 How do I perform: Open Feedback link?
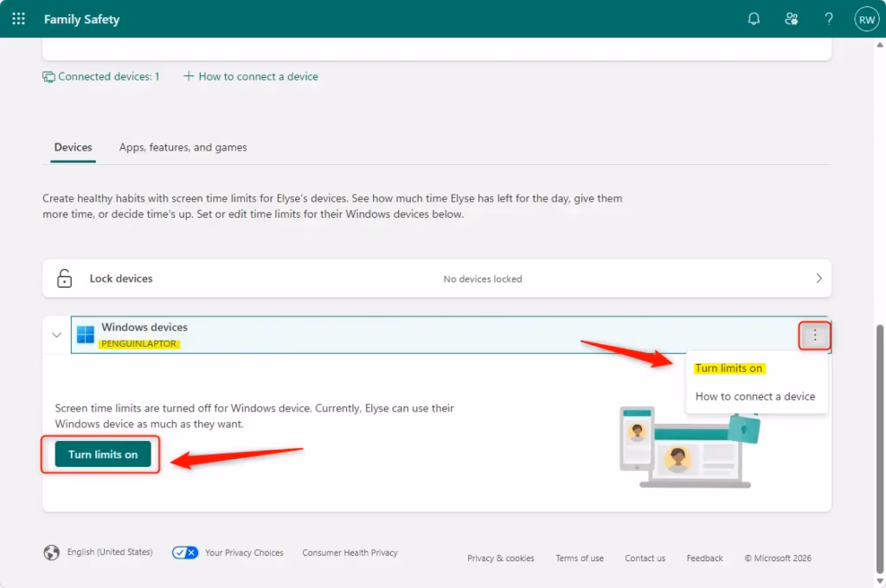click(x=704, y=558)
